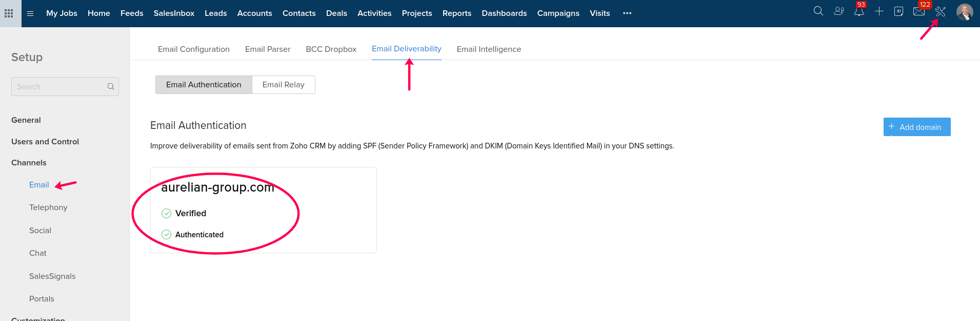The image size is (980, 321).
Task: Collapse the Channels setup section
Action: click(29, 163)
